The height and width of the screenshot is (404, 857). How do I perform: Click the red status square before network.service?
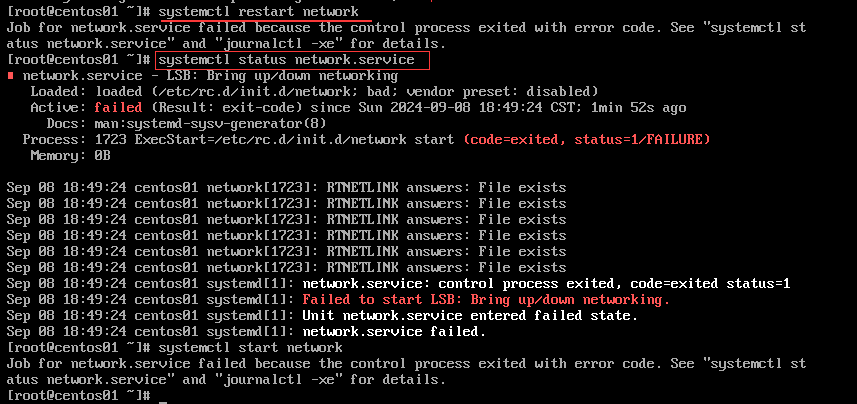tap(10, 75)
